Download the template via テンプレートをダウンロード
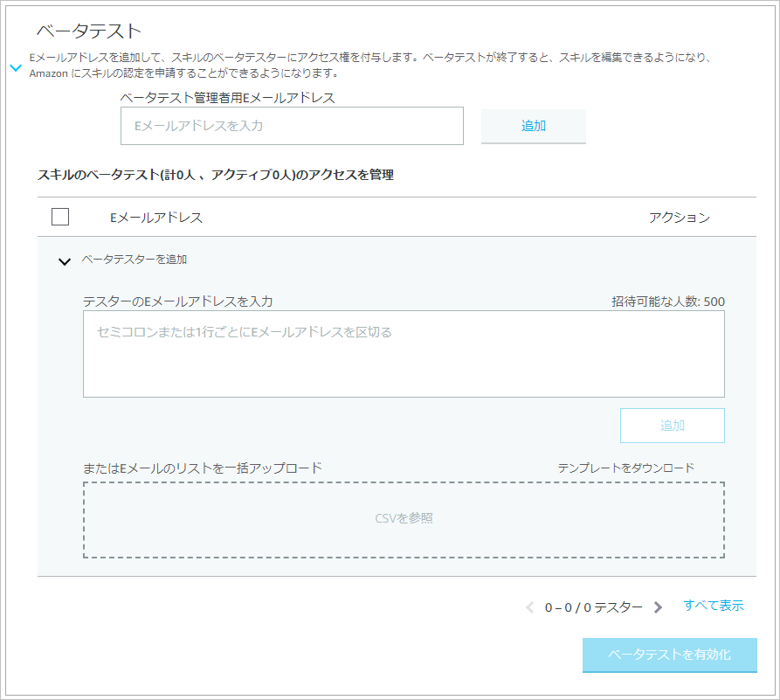The height and width of the screenshot is (700, 780). coord(627,468)
